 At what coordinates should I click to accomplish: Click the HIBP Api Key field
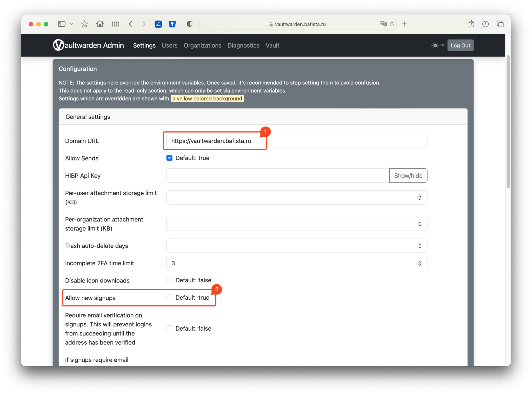278,176
